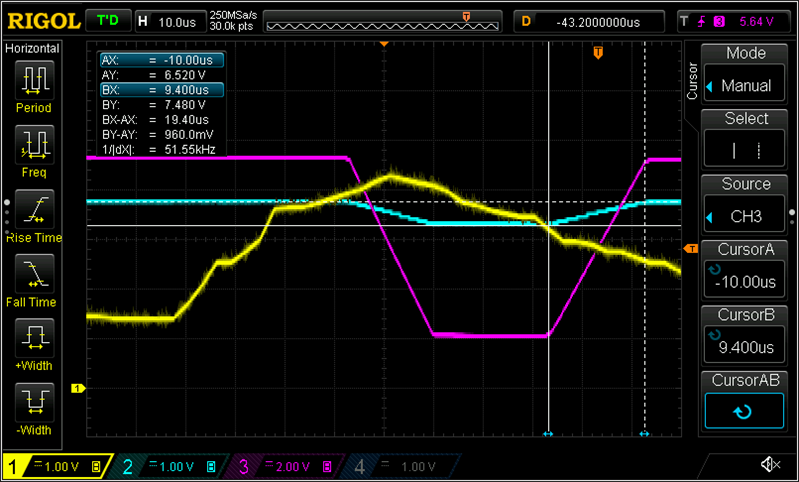This screenshot has height=482, width=799.
Task: Click the channel 1 ground marker
Action: (77, 389)
